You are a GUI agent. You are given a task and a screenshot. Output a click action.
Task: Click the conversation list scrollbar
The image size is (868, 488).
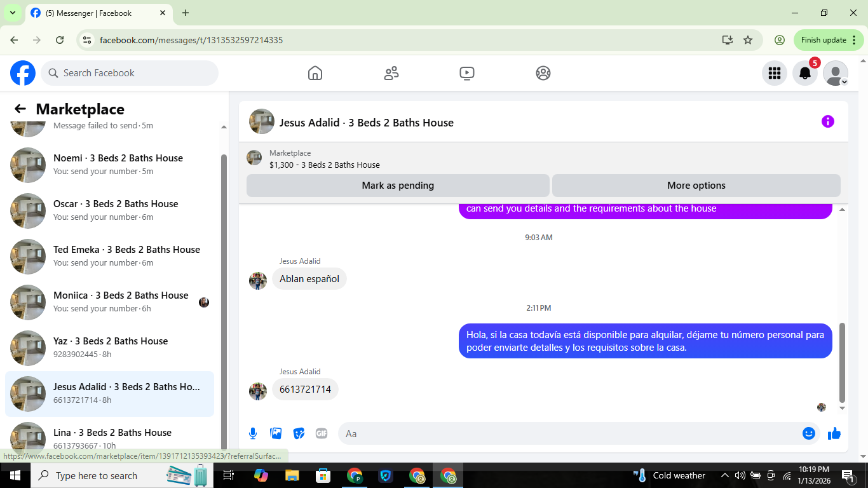click(223, 302)
